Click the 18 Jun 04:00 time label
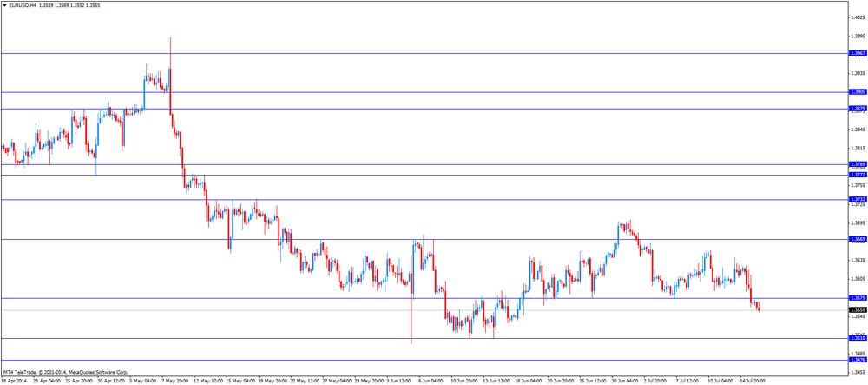The width and height of the screenshot is (868, 385). [x=528, y=382]
